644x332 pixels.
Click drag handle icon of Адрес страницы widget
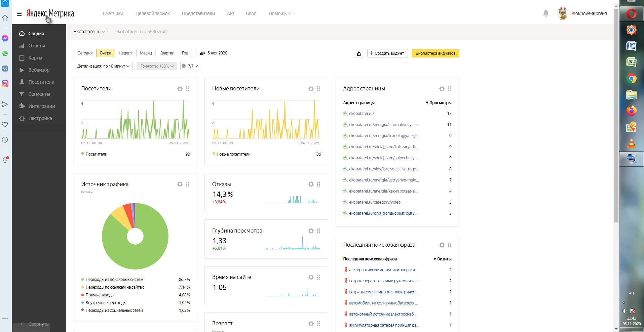click(x=449, y=89)
